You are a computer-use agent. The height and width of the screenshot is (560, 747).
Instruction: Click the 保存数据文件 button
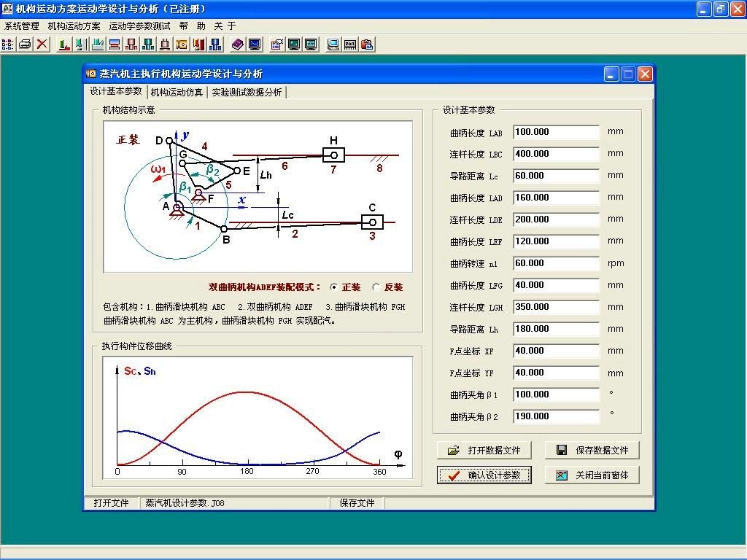pyautogui.click(x=592, y=450)
